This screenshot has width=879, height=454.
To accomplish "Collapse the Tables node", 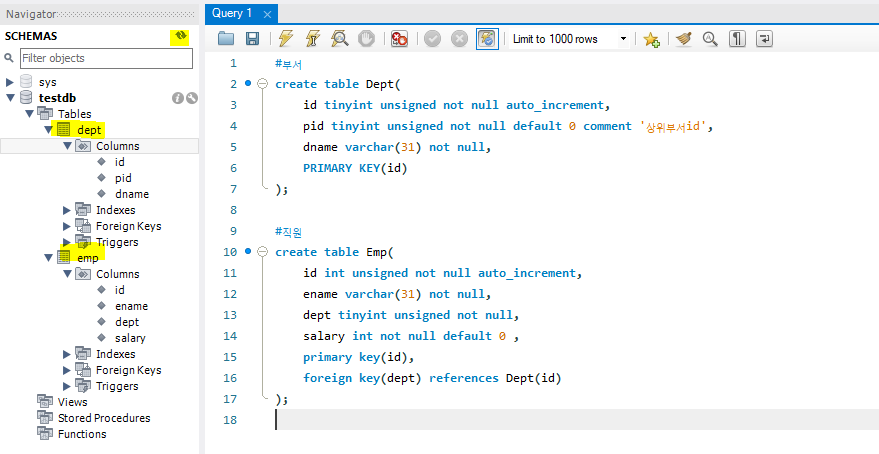I will click(x=29, y=114).
